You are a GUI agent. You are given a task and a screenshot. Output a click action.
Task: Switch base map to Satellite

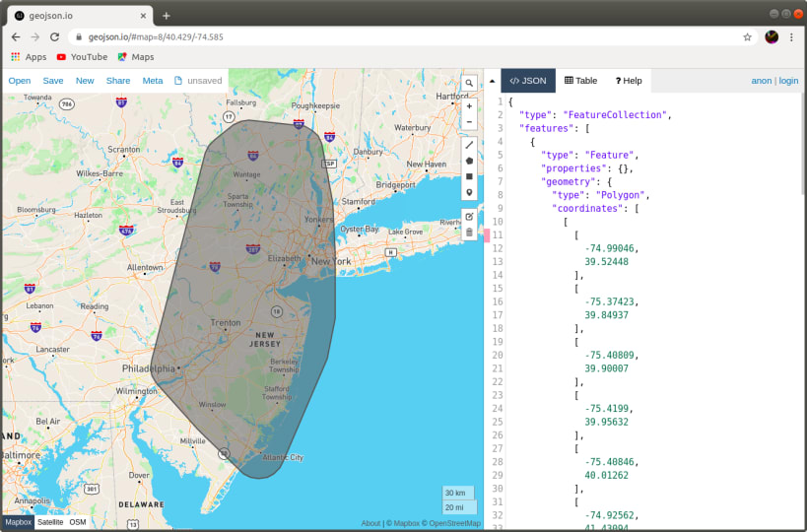pos(50,522)
